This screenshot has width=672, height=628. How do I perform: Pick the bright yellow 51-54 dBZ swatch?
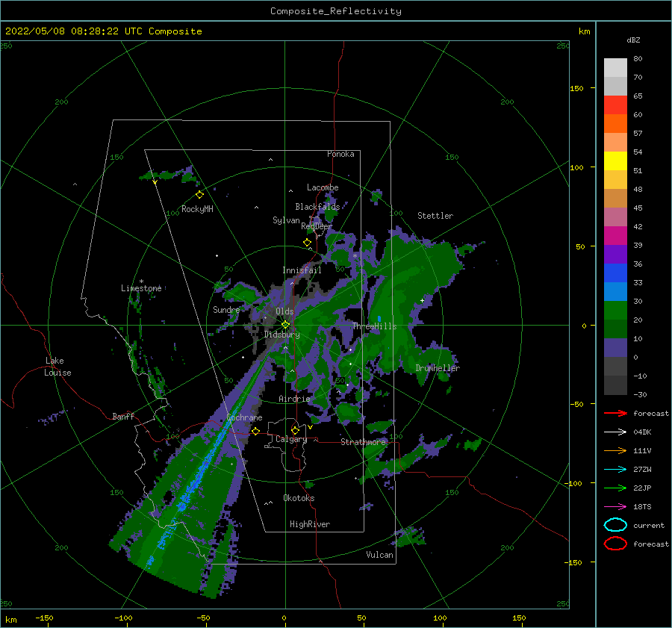click(615, 161)
